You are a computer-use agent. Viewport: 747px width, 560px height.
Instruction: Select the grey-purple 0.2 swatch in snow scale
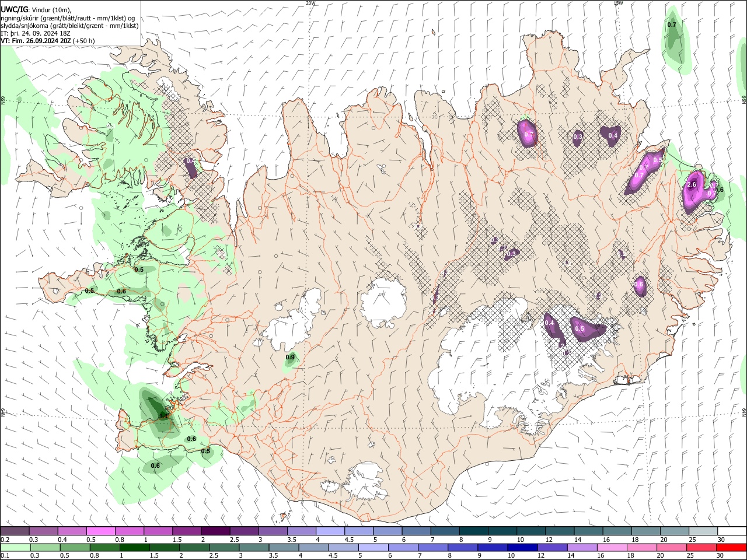(x=14, y=531)
